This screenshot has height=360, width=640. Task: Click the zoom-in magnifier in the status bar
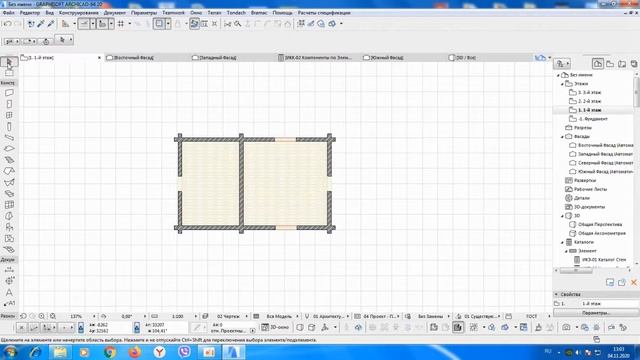coord(42,316)
